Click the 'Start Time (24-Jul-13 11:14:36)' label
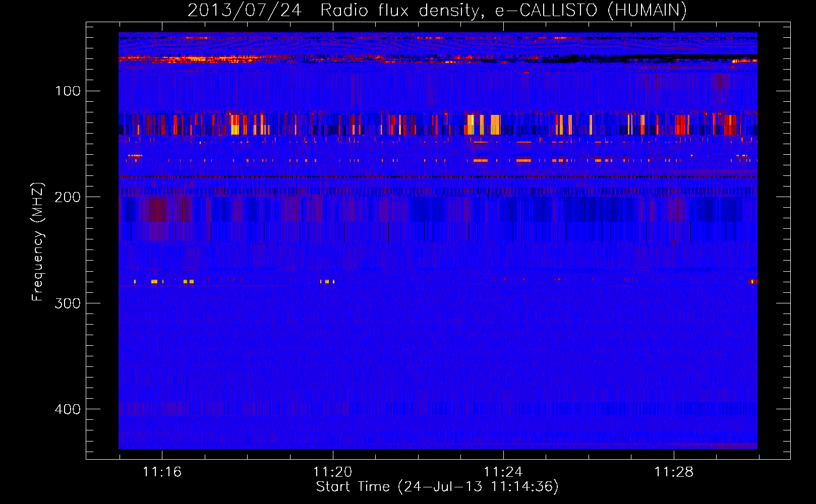Screen dimensions: 816x504 437,487
